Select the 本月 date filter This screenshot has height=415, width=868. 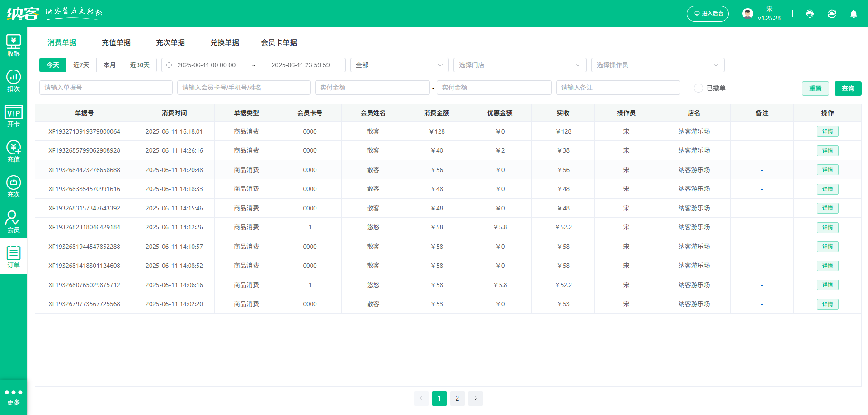109,65
